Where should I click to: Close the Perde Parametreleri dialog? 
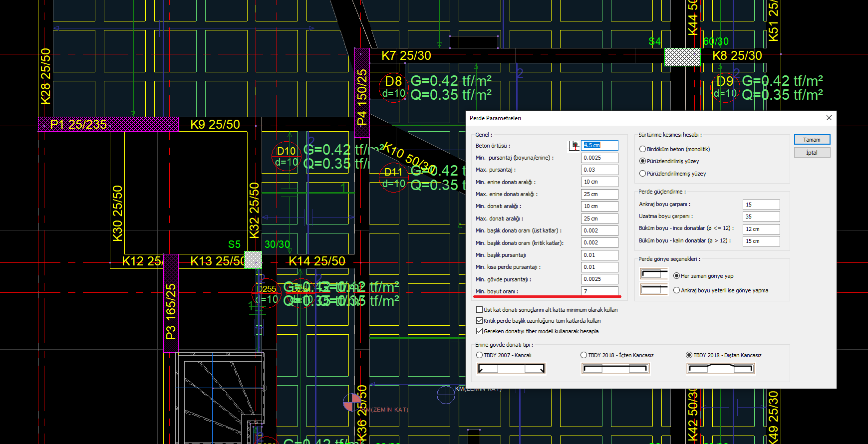tap(829, 118)
